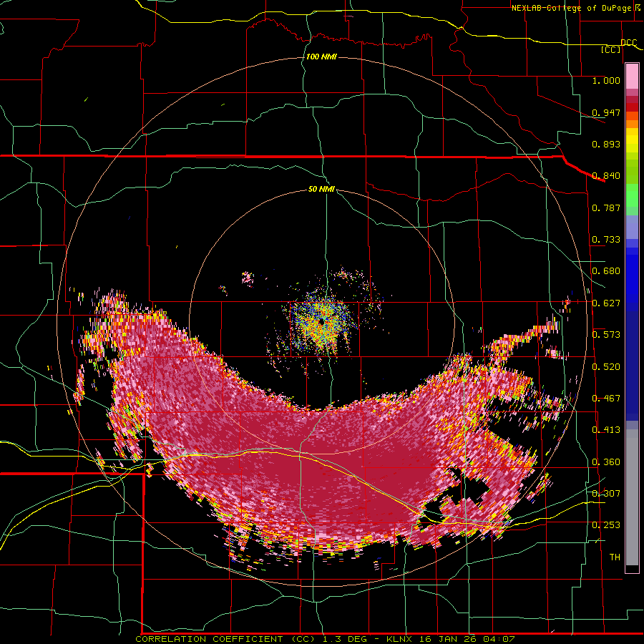This screenshot has height=644, width=644.
Task: Click the gray bottom segment of color bar
Action: click(632, 497)
